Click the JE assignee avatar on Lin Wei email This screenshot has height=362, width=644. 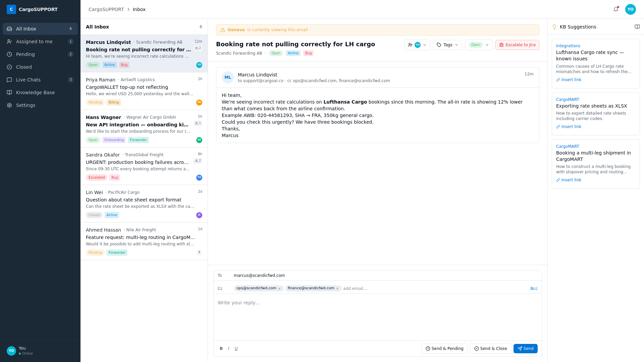tap(199, 215)
